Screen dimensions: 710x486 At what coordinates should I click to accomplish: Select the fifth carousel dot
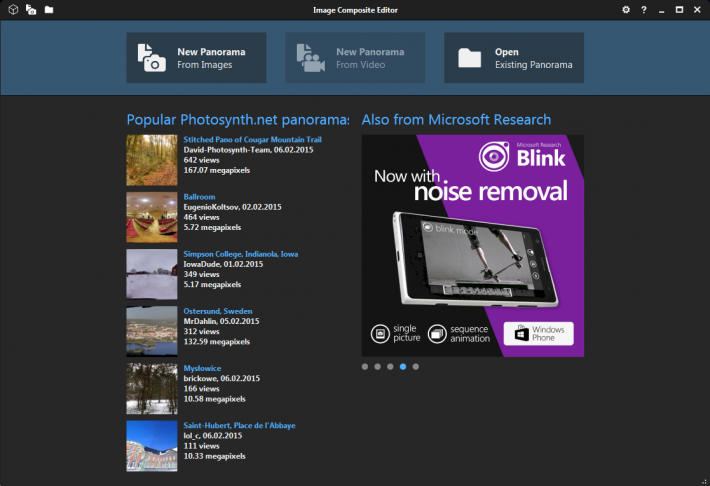pos(416,367)
